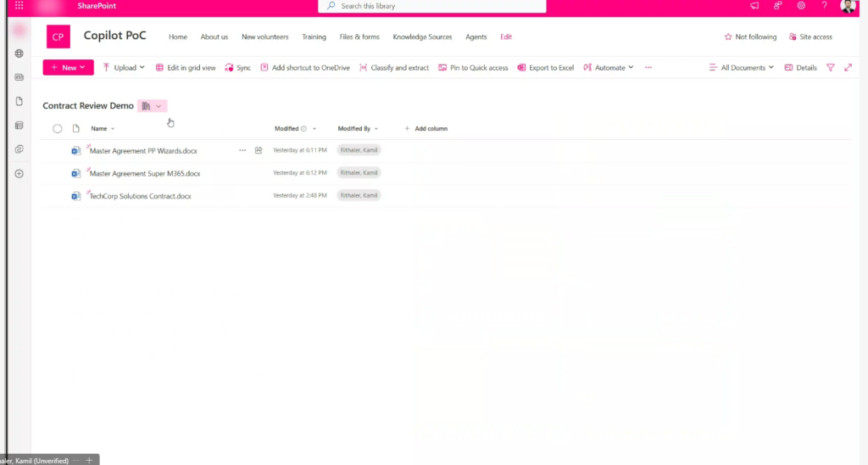868x465 pixels.
Task: Click the Search this library field
Action: [431, 6]
